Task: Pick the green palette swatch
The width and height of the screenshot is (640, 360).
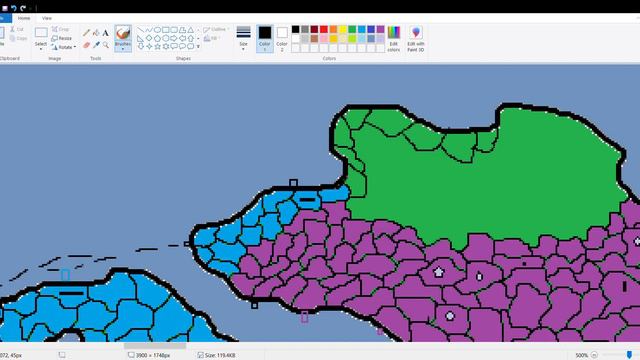Action: [x=352, y=29]
